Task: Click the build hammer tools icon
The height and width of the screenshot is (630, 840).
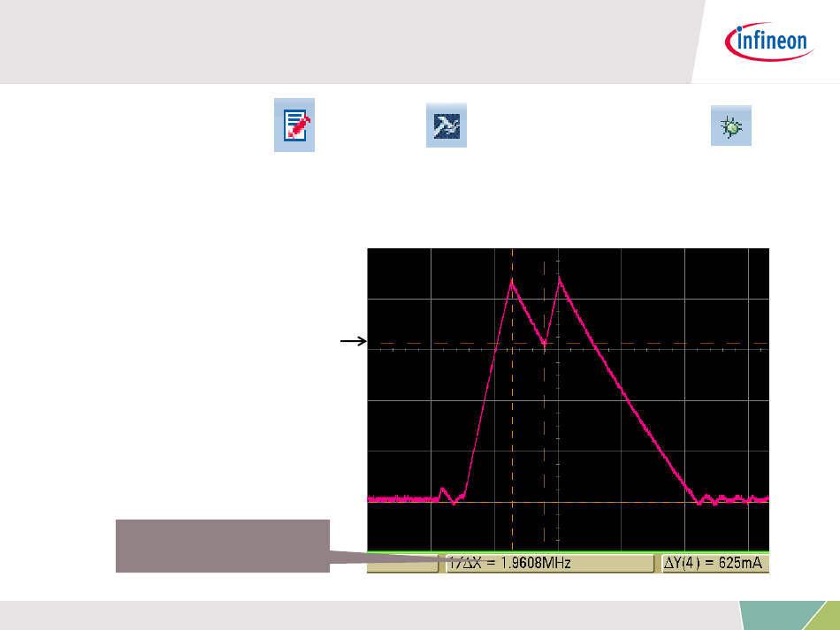Action: (447, 125)
